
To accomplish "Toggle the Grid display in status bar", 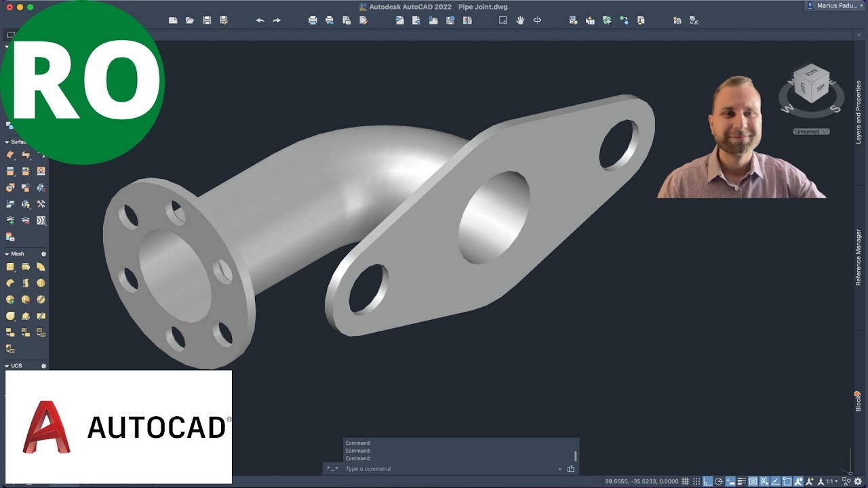I will tap(685, 481).
